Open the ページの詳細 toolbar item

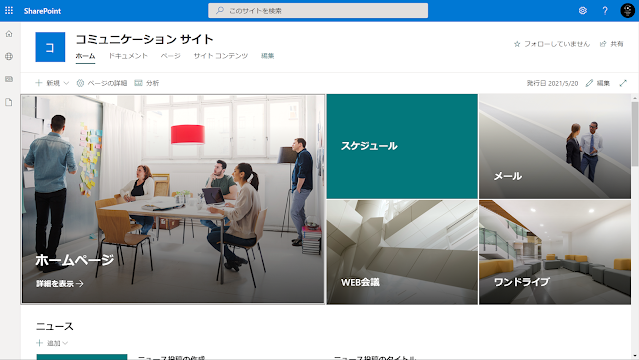point(102,83)
